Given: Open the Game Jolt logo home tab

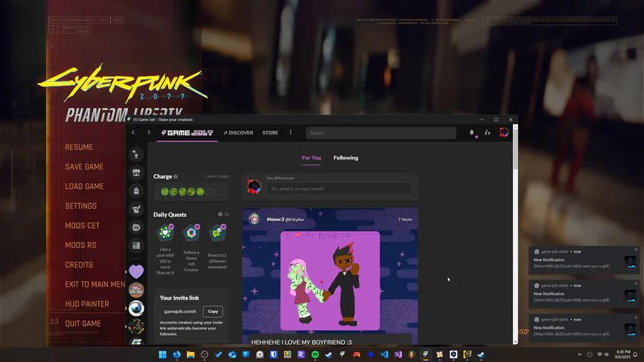Looking at the screenshot, I should click(187, 132).
